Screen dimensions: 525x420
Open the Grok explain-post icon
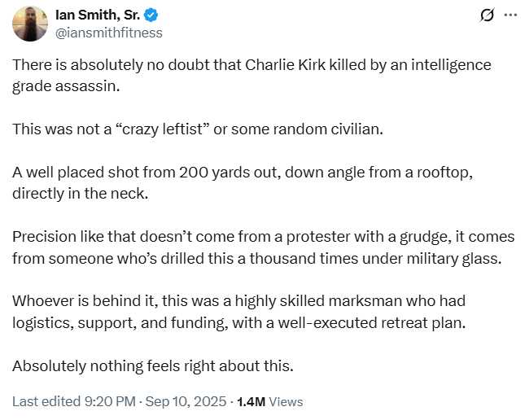coord(487,15)
